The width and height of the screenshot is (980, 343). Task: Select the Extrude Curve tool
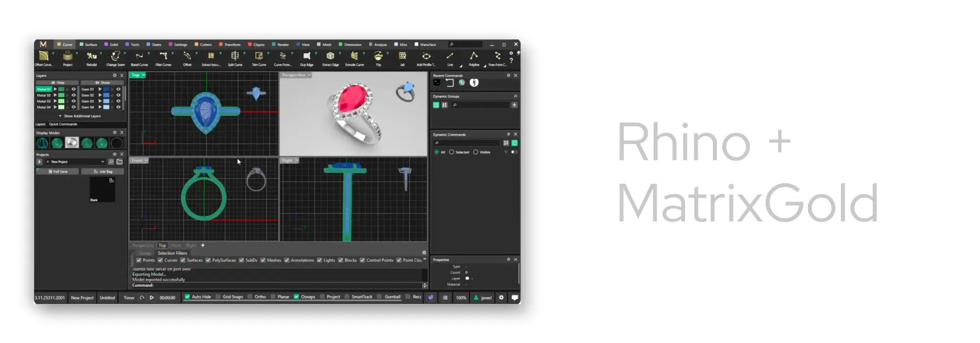(x=354, y=58)
